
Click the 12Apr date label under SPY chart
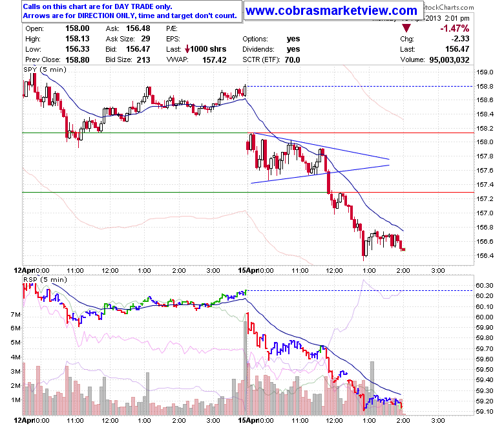point(24,270)
